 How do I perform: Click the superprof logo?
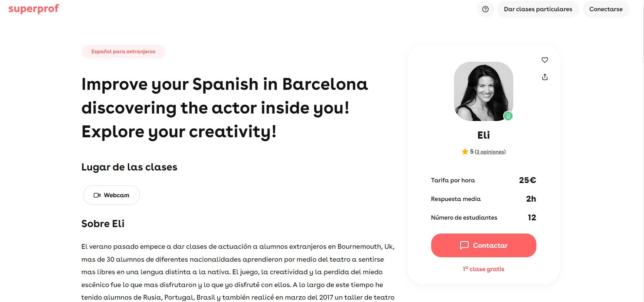(33, 9)
